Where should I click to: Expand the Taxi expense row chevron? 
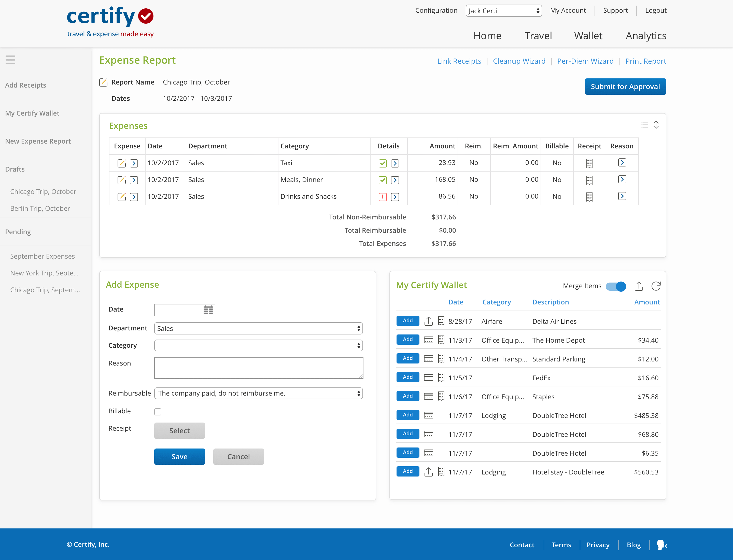pos(134,163)
